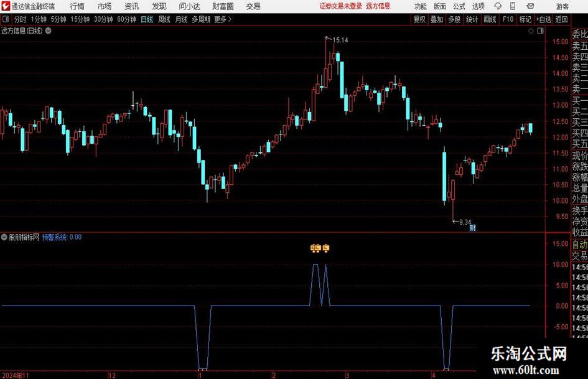Click the headset customer service icon
588x379 pixels.
(x=498, y=6)
